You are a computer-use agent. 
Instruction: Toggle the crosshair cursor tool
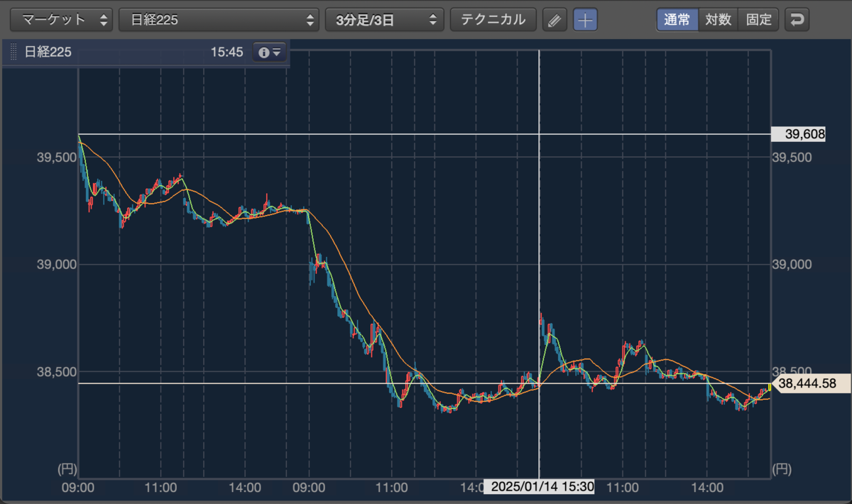[x=585, y=20]
